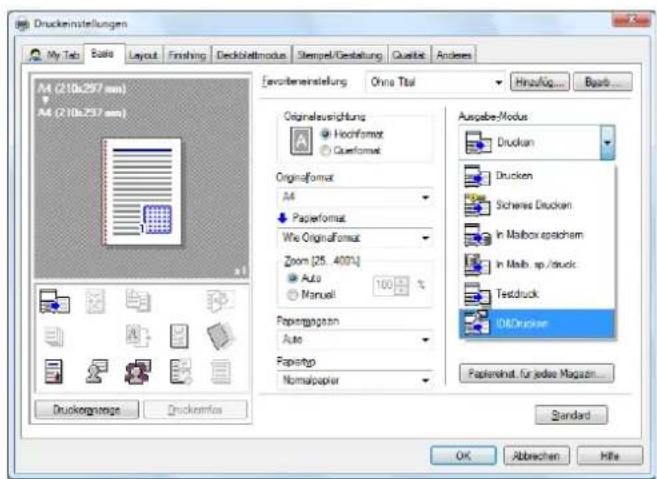Click the In Mailbox speichern icon in the list
The width and height of the screenshot is (657, 479).
click(477, 235)
